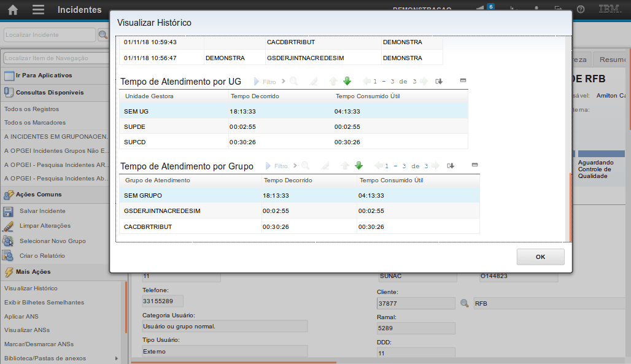This screenshot has height=364, width=631.
Task: Switch to the Resumo tab
Action: (x=611, y=60)
